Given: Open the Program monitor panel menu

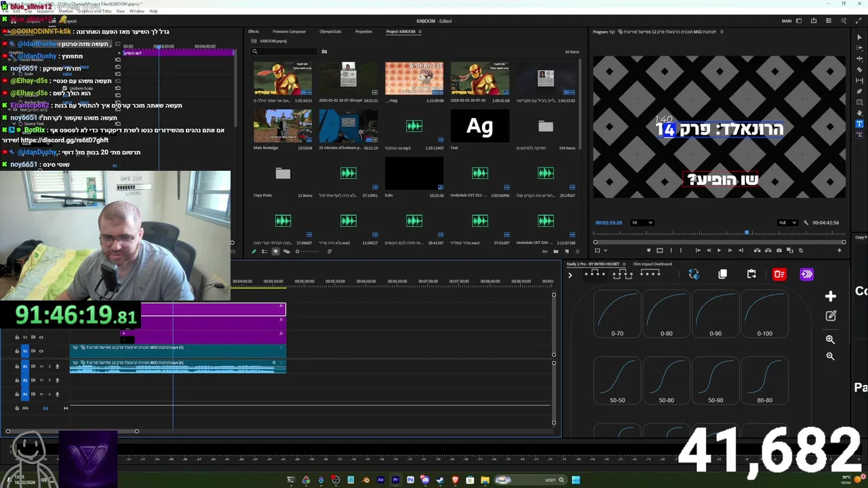Looking at the screenshot, I should coord(723,32).
